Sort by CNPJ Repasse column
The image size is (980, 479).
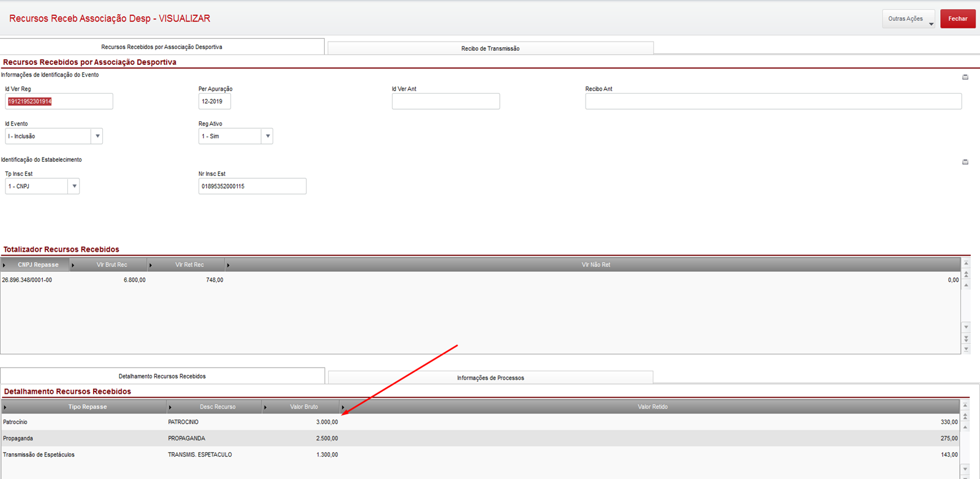tap(36, 265)
